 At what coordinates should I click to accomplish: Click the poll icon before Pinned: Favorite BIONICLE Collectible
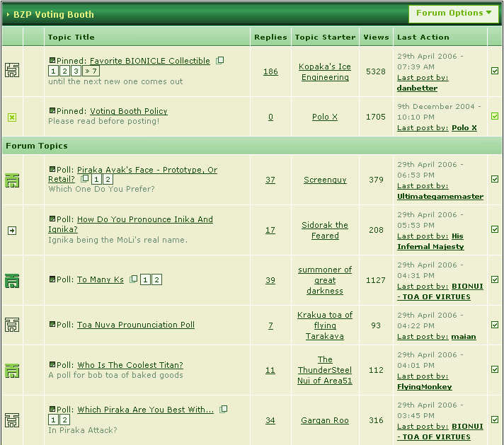click(x=52, y=60)
